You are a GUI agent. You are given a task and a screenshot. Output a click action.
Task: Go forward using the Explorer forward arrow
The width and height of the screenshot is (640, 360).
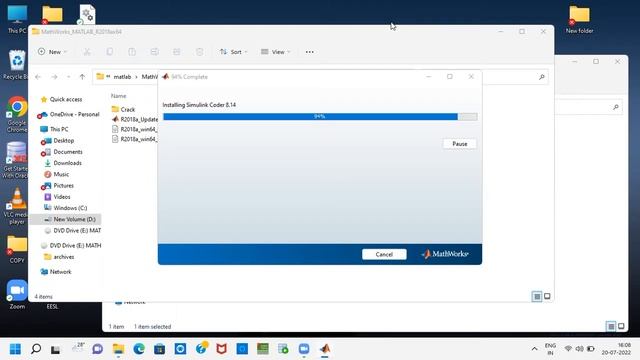tap(54, 77)
